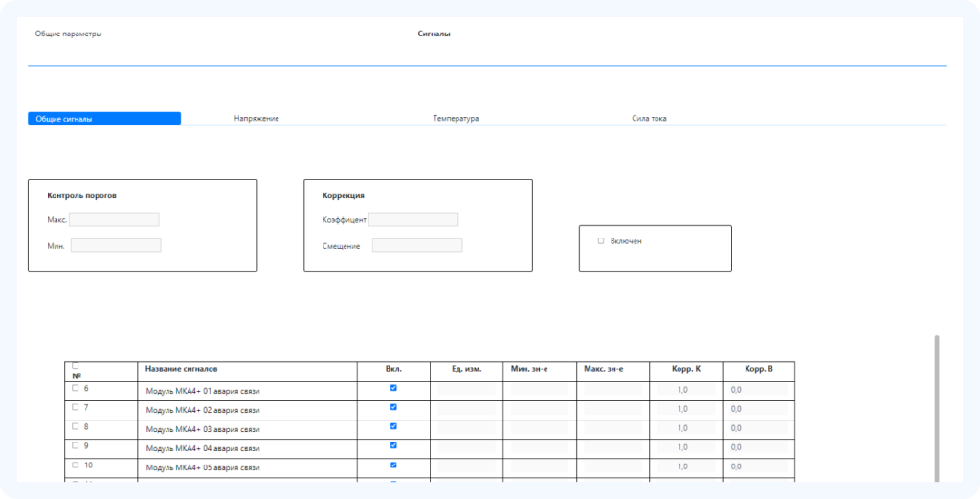Uncheck Вкл. for Модуль МКА4+ 02
Screen dimensions: 980x499
click(393, 406)
